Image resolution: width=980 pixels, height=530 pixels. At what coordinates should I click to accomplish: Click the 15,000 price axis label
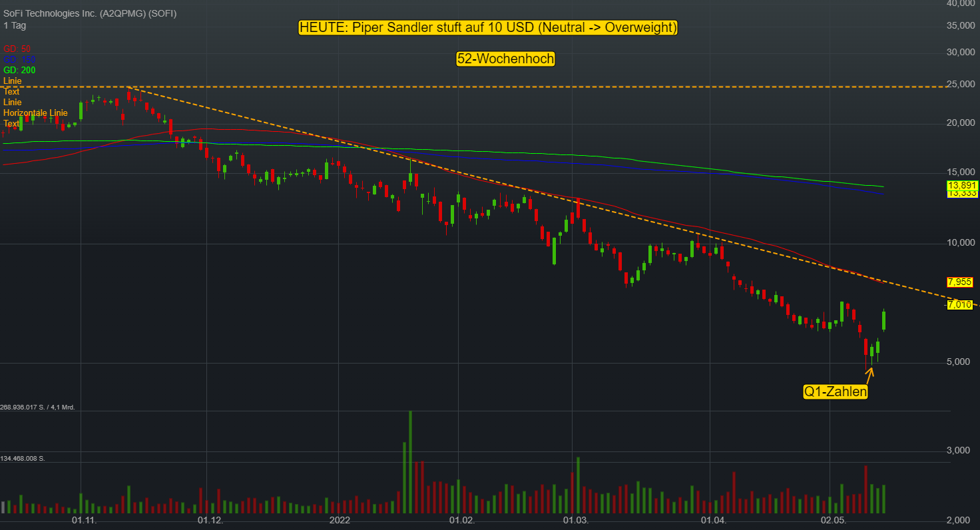tap(961, 172)
